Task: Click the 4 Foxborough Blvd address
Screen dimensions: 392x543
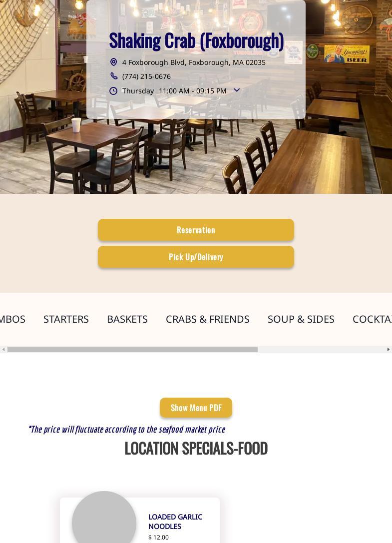Action: click(194, 62)
